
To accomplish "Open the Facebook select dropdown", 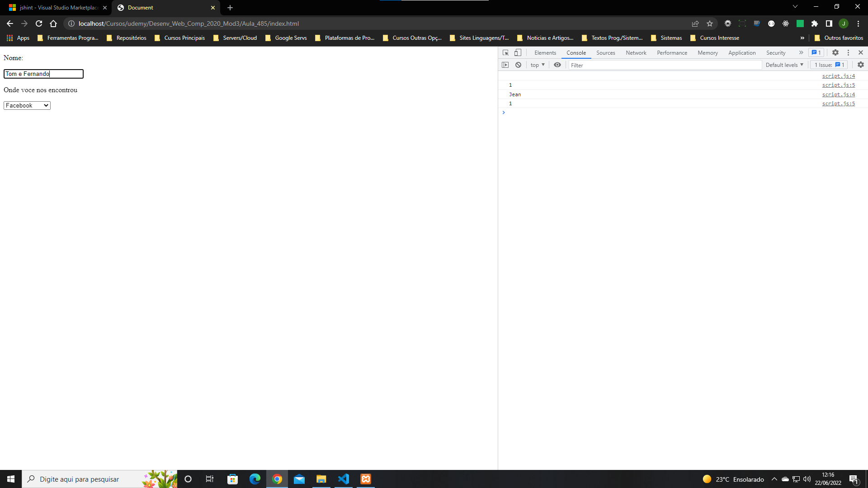I will 27,105.
